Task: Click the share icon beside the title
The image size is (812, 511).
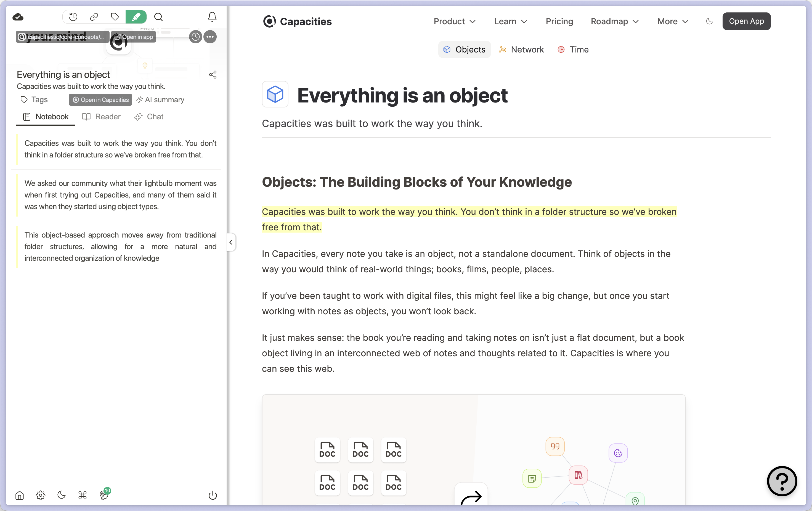Action: 213,75
